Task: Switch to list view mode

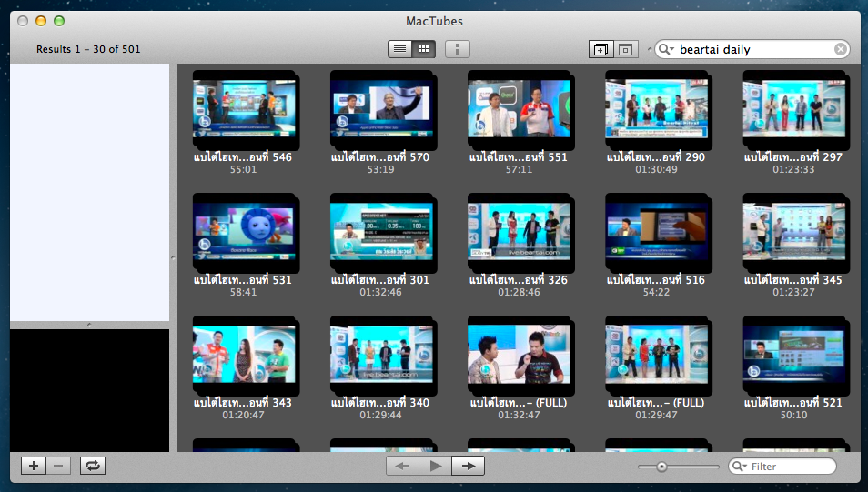Action: coord(400,49)
